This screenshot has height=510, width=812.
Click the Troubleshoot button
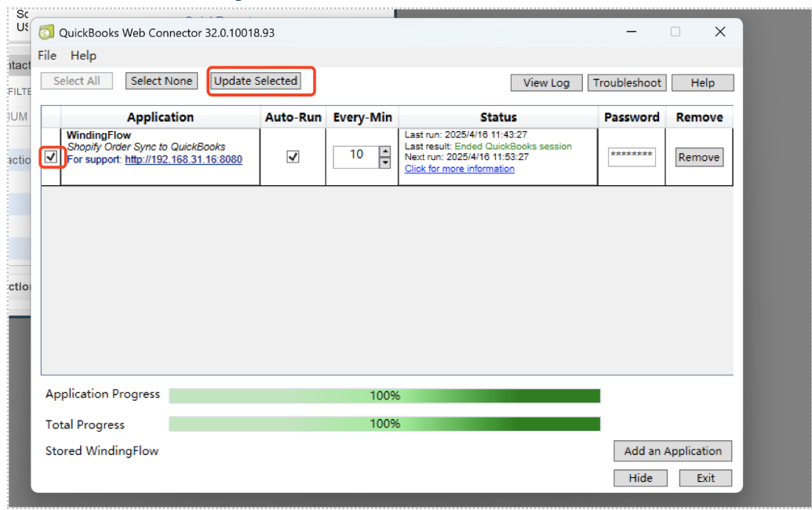(627, 83)
